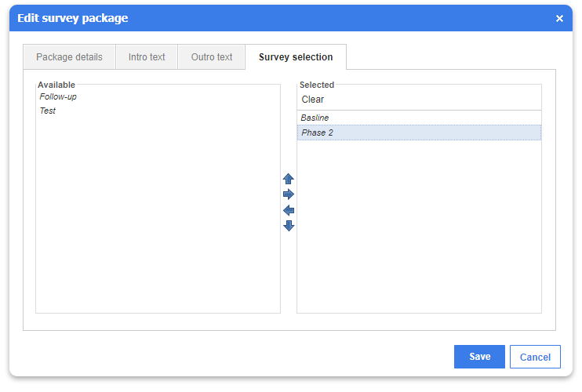Save the survey package

(479, 357)
